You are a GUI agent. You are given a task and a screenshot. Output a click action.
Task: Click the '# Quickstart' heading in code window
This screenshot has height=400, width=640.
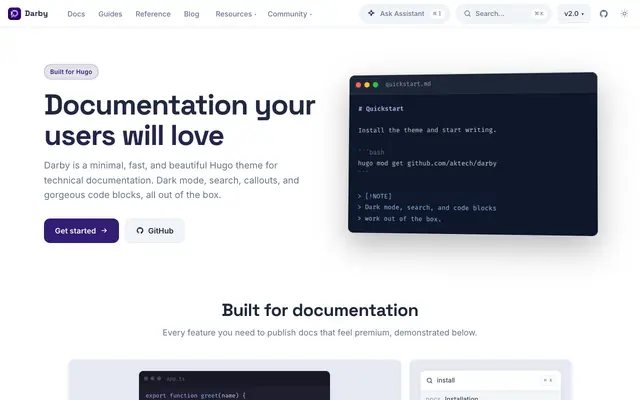pyautogui.click(x=381, y=109)
